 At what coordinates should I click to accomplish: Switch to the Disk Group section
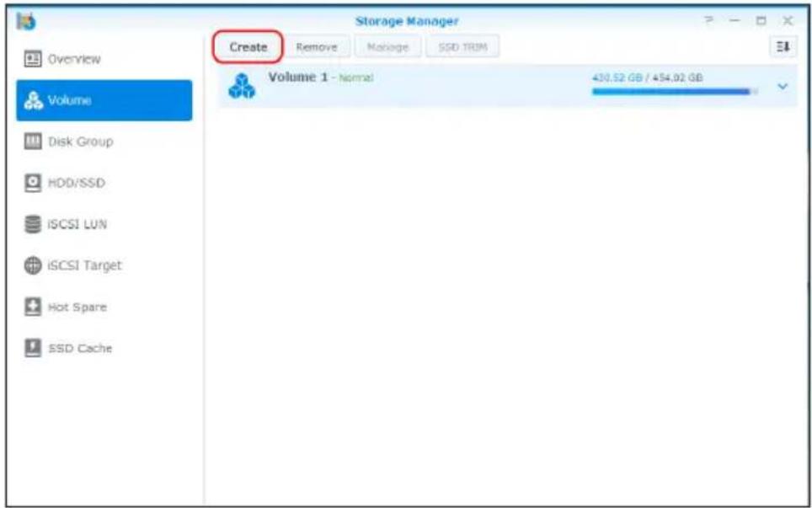tap(104, 142)
